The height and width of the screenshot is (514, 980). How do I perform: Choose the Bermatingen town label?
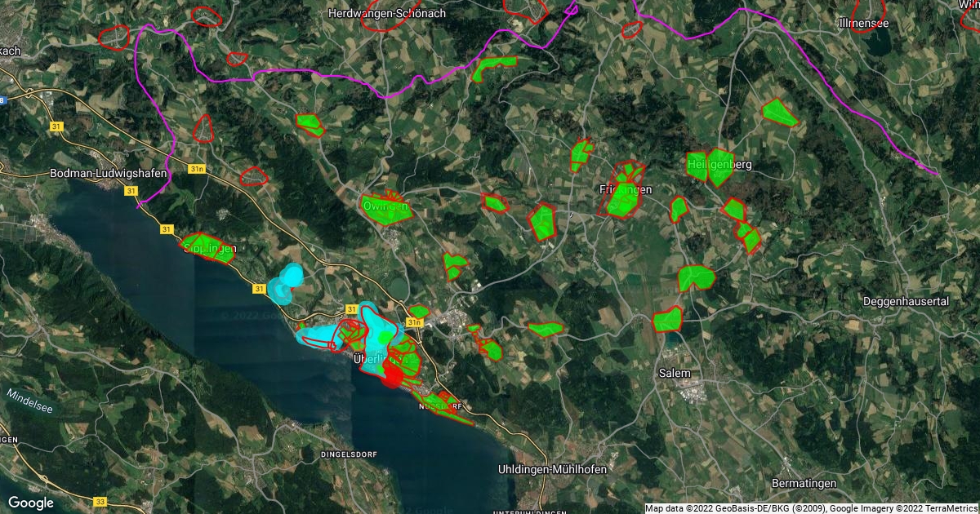click(804, 483)
